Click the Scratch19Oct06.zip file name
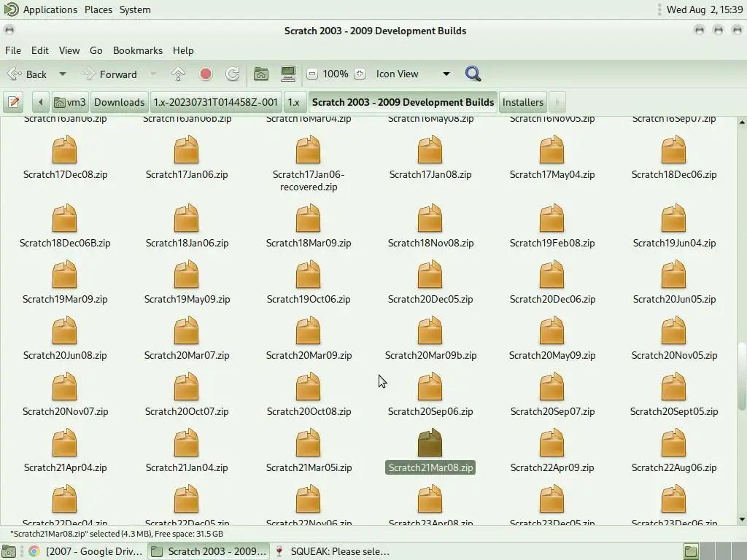Image resolution: width=747 pixels, height=560 pixels. [309, 299]
